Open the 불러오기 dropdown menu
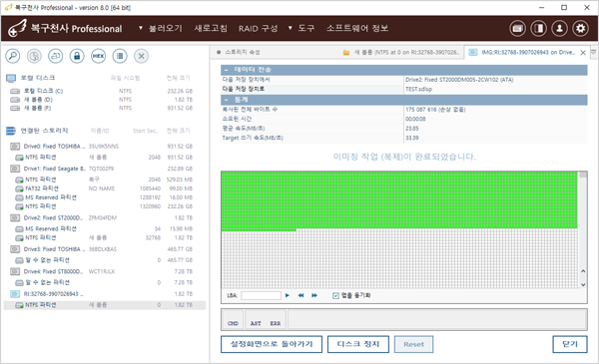 161,28
